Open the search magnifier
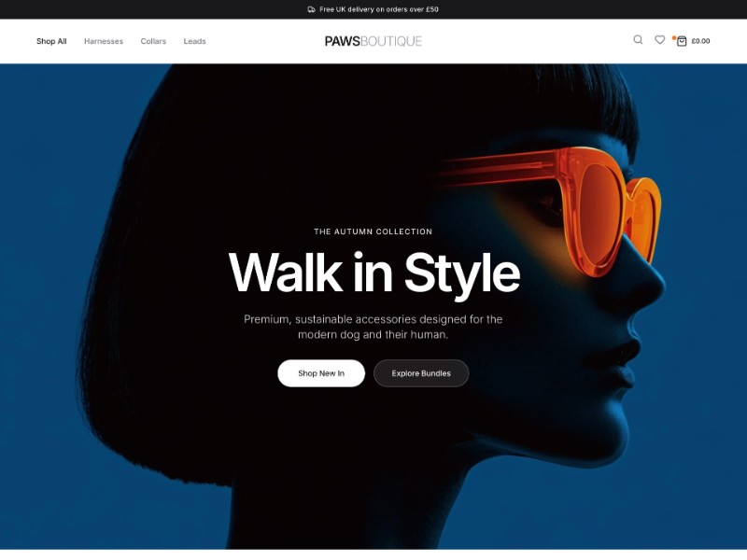747x560 pixels. click(638, 40)
